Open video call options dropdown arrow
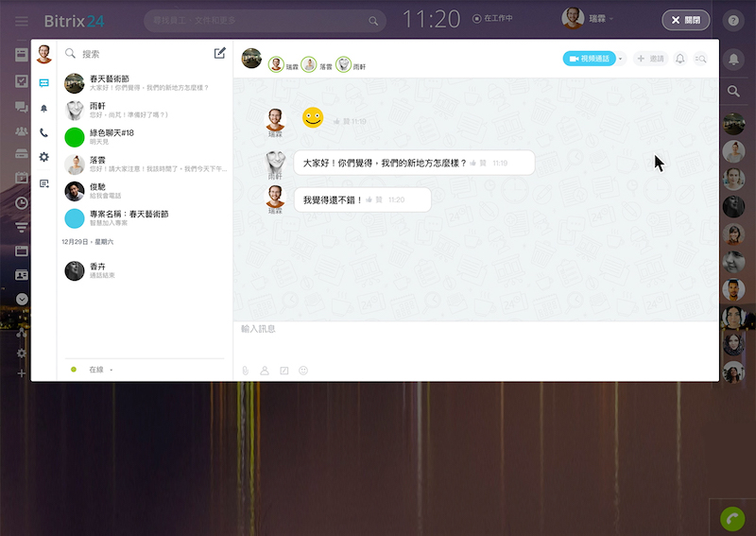Viewport: 756px width, 536px height. [621, 59]
